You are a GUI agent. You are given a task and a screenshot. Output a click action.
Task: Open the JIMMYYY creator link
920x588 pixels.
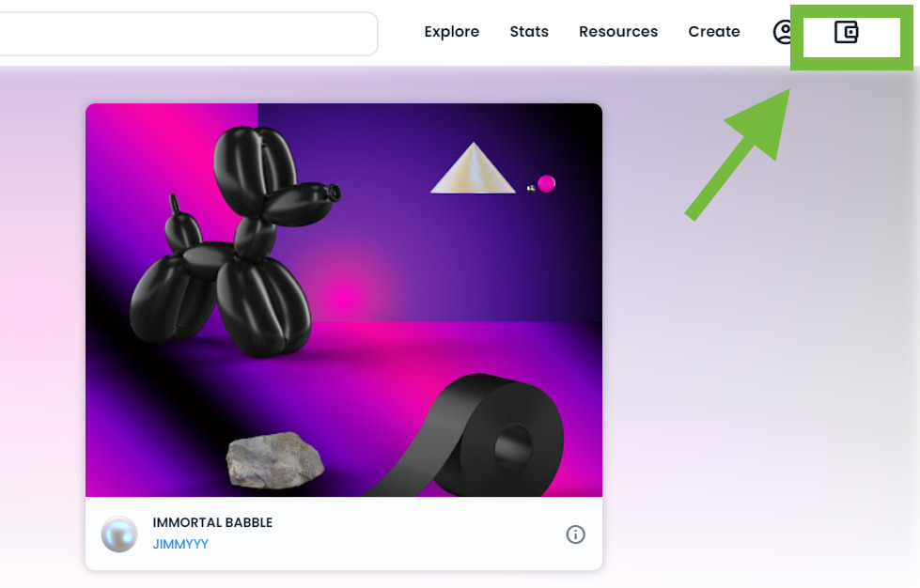pos(180,544)
